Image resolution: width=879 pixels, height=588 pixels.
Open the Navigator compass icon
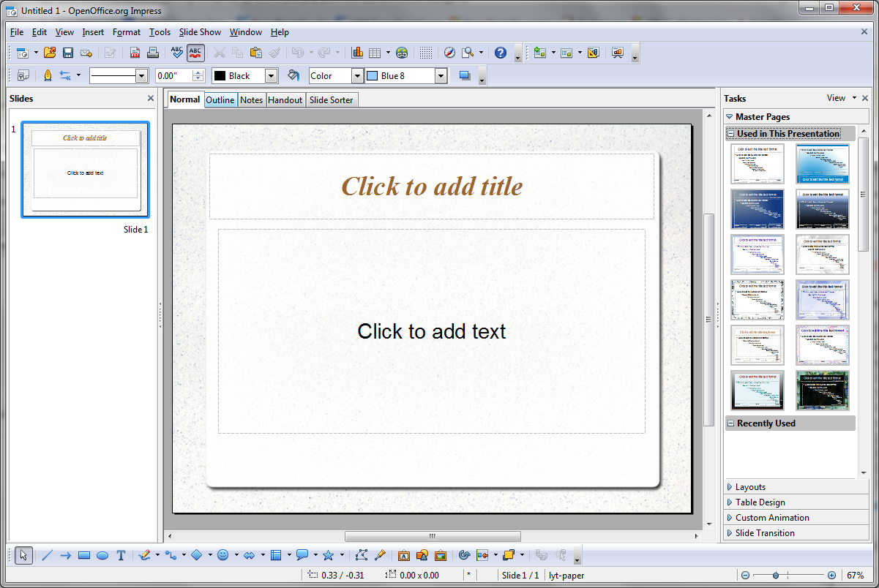(449, 53)
